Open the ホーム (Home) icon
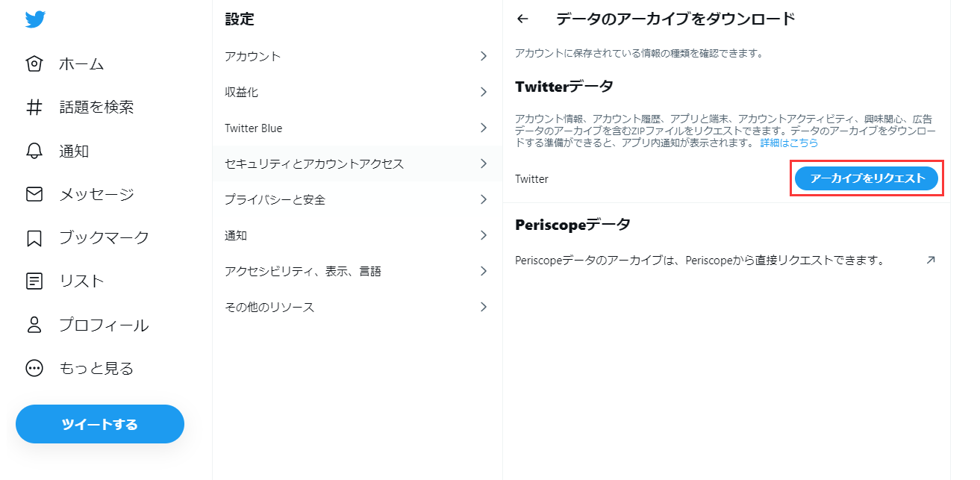 pyautogui.click(x=34, y=63)
